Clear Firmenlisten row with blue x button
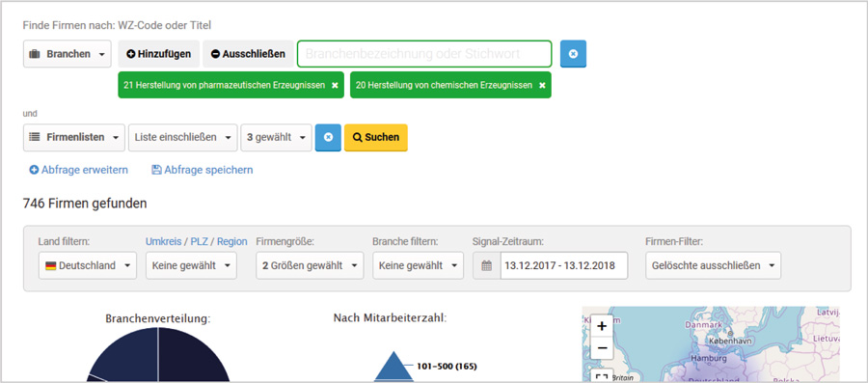The width and height of the screenshot is (868, 383). coord(328,137)
